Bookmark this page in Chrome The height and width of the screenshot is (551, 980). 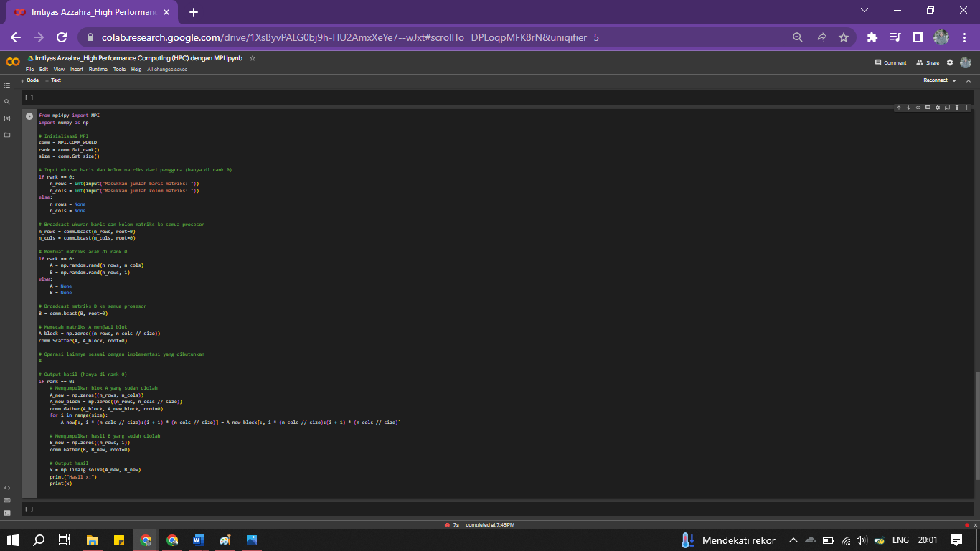(843, 37)
